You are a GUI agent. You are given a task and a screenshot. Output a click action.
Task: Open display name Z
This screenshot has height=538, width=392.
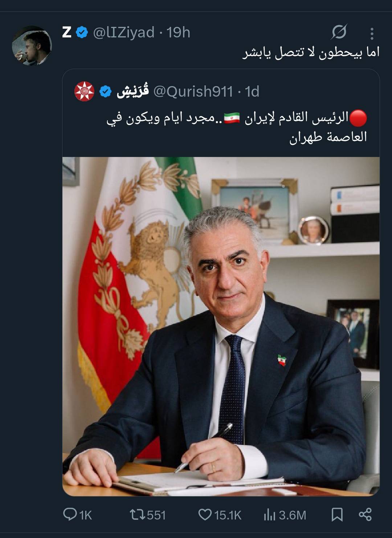coord(67,32)
